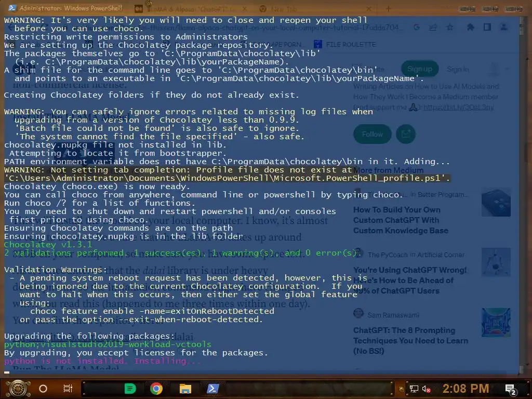This screenshot has width=532, height=399.
Task: Click the 'Run choco /? for a list of functions.' line
Action: (100, 203)
